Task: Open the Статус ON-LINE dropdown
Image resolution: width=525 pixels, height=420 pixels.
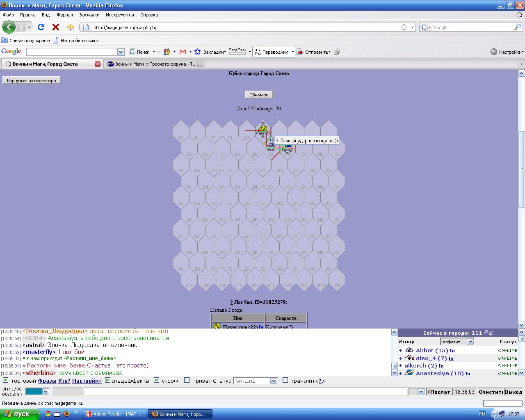Action: 274,381
